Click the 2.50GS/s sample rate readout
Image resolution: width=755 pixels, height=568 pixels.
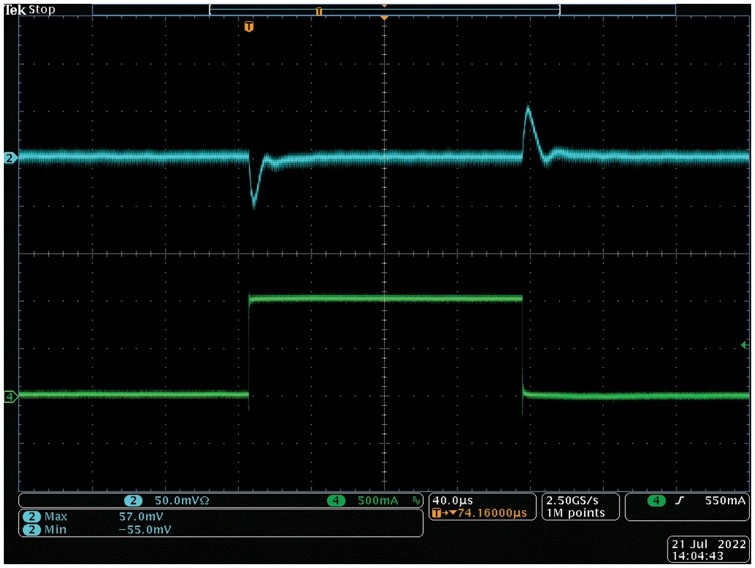pyautogui.click(x=573, y=501)
